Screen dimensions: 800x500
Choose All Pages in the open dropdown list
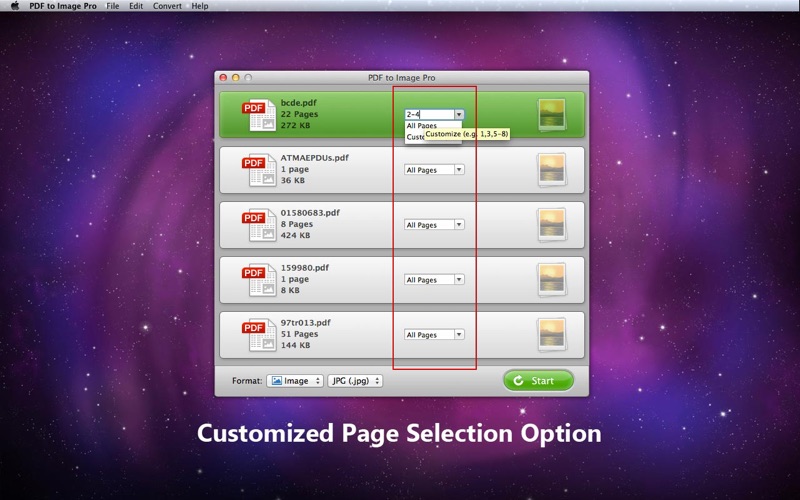422,126
